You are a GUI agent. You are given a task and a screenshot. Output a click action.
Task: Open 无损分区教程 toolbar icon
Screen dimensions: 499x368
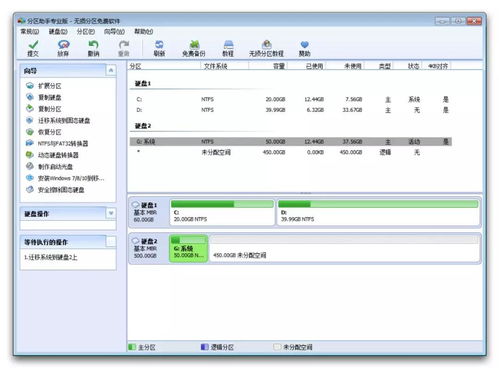point(266,45)
